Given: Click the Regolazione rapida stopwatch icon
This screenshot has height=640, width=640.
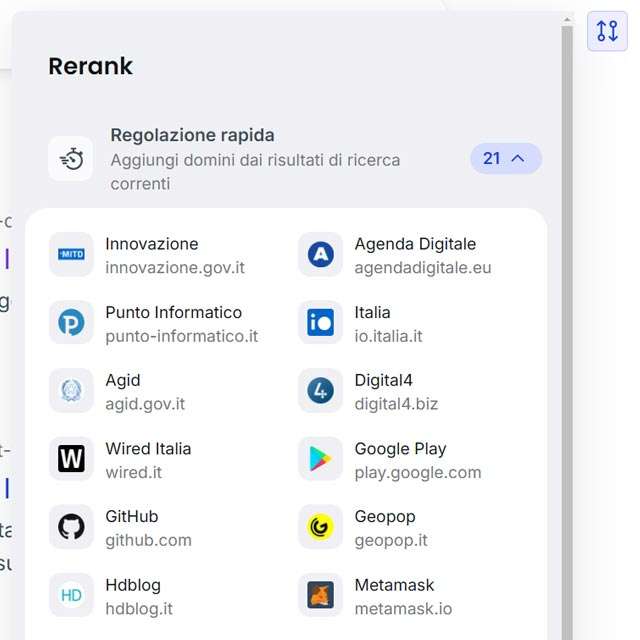Looking at the screenshot, I should click(x=71, y=159).
